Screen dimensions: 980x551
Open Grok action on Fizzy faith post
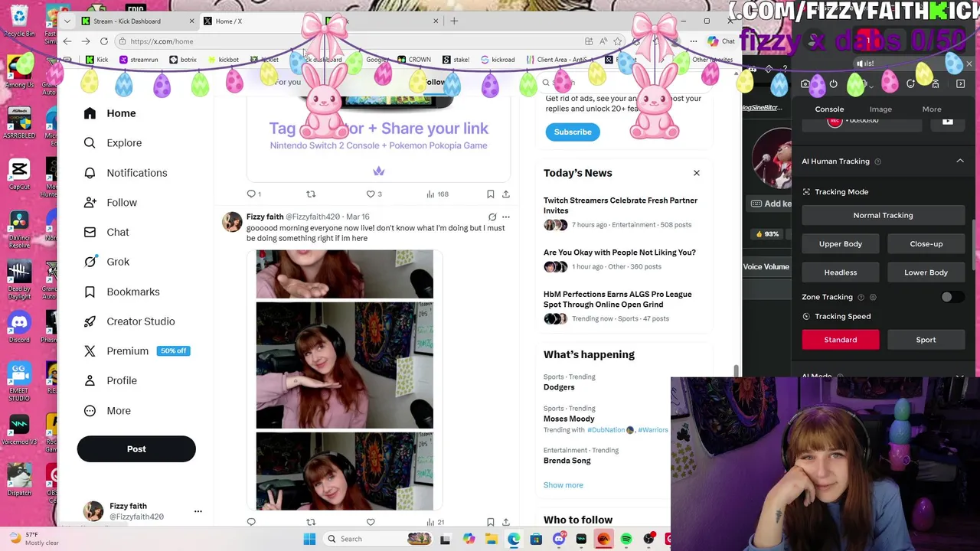(492, 217)
